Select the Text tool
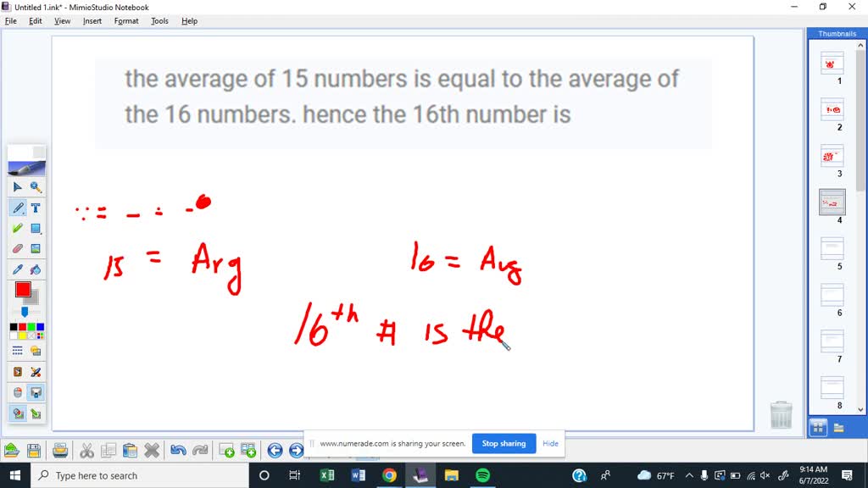868x488 pixels. point(35,208)
